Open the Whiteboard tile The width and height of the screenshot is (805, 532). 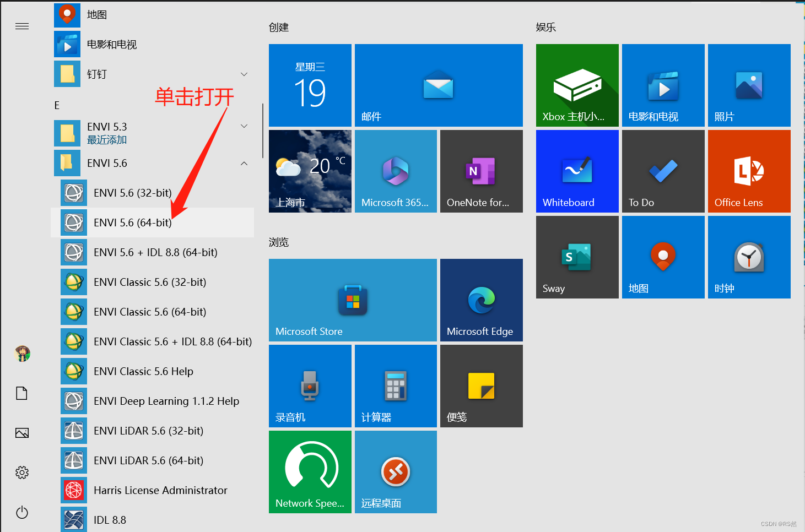(577, 171)
